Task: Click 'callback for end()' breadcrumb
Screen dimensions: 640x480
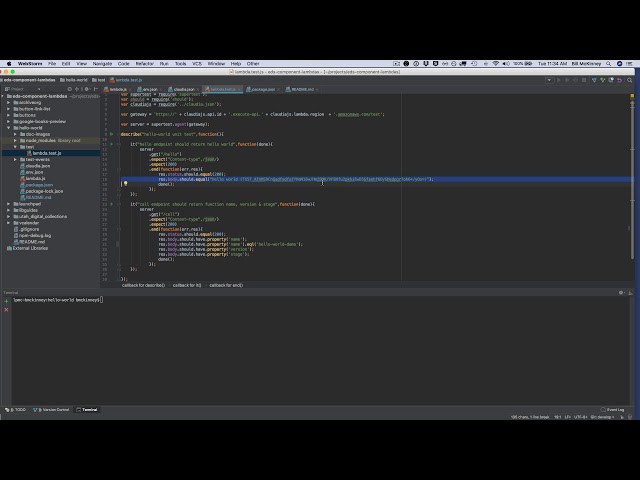Action: pos(226,285)
